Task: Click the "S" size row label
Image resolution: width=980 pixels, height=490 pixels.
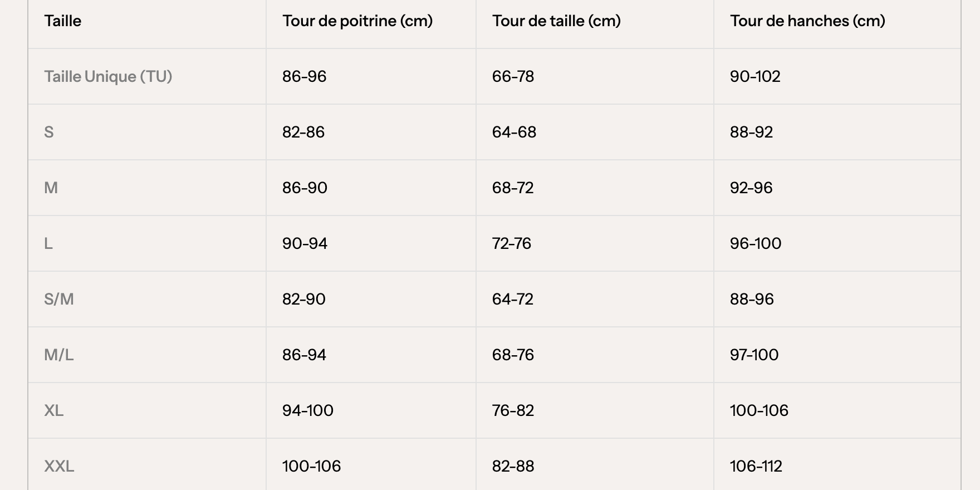Action: click(49, 132)
